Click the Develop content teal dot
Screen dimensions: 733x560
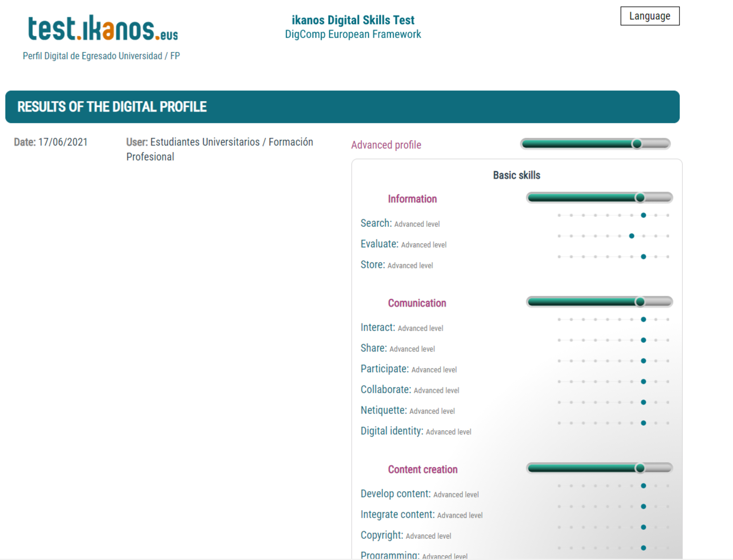[x=643, y=486]
